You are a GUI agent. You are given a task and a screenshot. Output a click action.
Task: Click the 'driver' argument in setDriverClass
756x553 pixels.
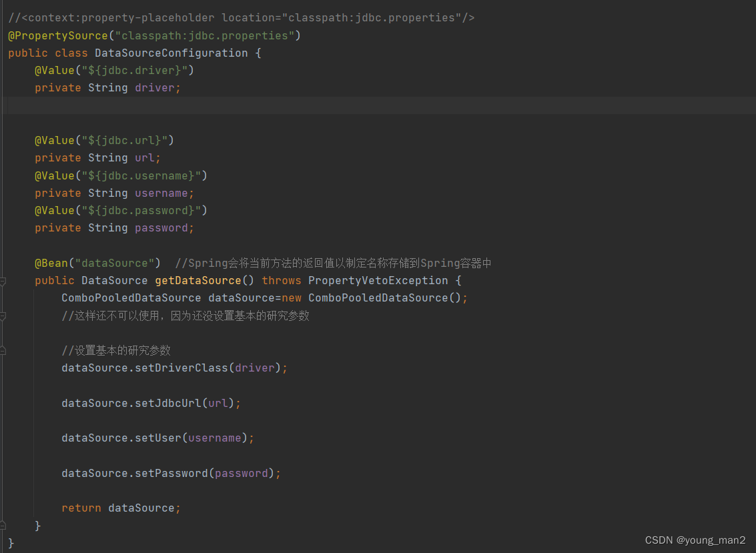(x=255, y=368)
